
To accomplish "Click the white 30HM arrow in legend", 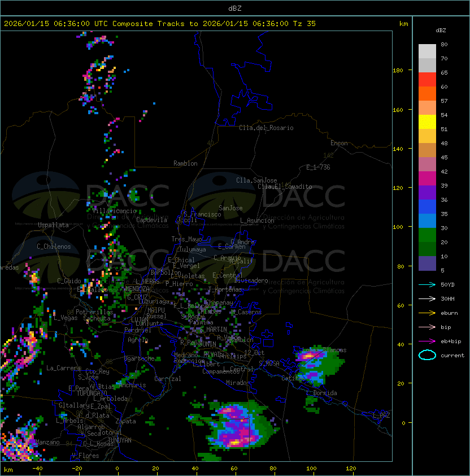I will coord(427,298).
